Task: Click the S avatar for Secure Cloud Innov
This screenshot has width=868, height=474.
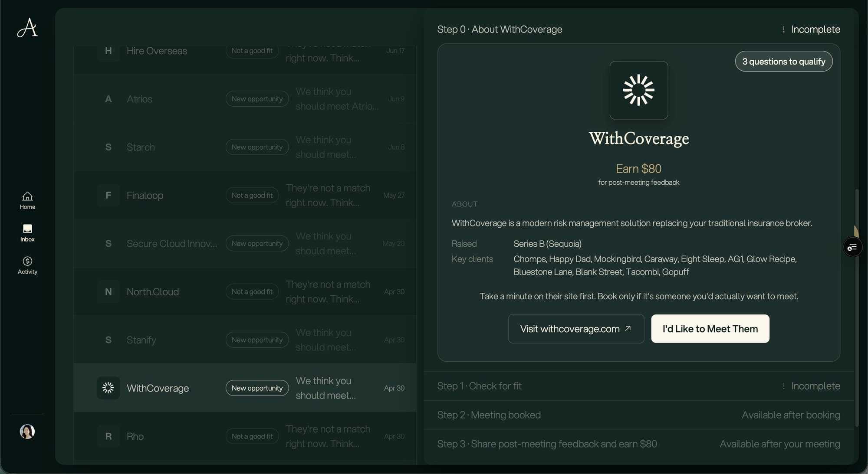Action: tap(108, 243)
